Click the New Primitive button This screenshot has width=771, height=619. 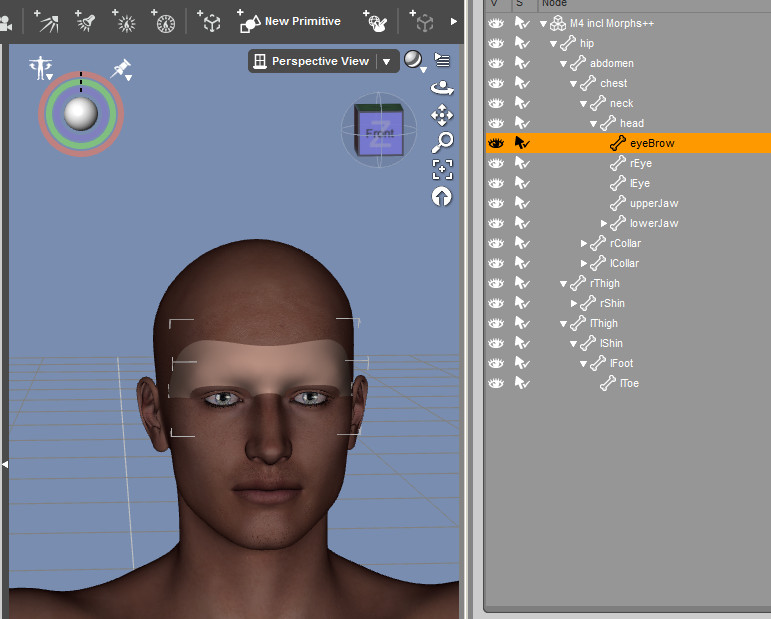(x=290, y=21)
